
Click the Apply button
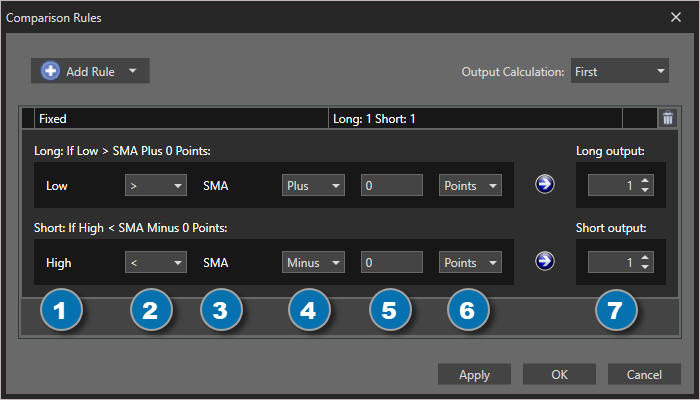pyautogui.click(x=474, y=374)
